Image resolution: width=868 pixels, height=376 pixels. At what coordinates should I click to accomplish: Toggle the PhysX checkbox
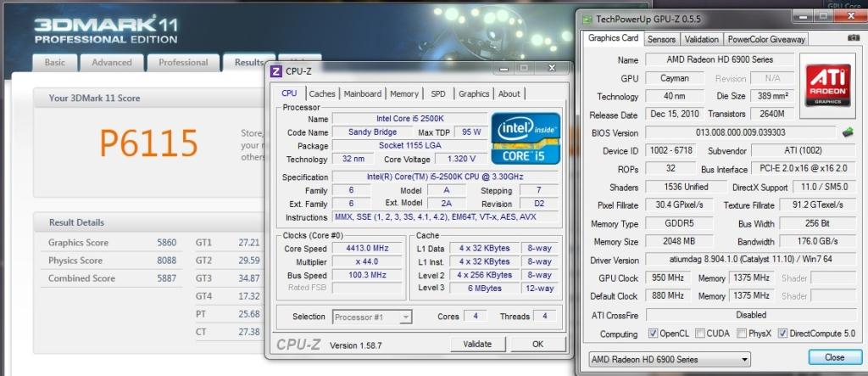[741, 334]
